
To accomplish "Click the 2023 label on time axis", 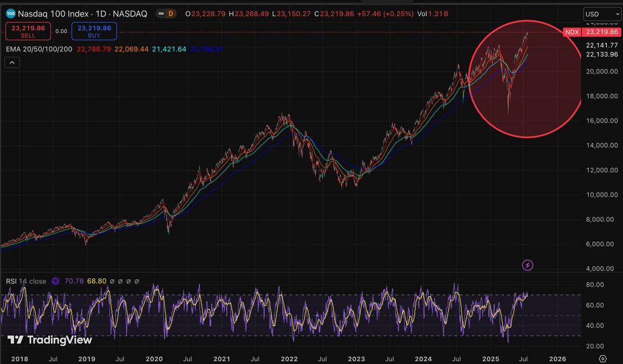I will point(356,359).
